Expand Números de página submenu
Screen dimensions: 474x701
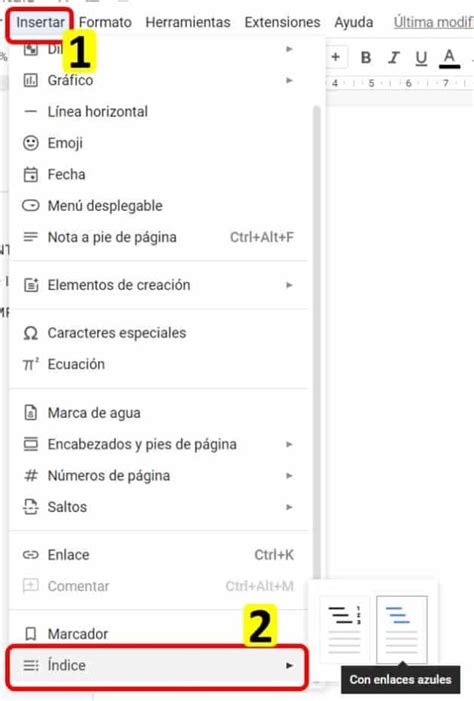159,475
